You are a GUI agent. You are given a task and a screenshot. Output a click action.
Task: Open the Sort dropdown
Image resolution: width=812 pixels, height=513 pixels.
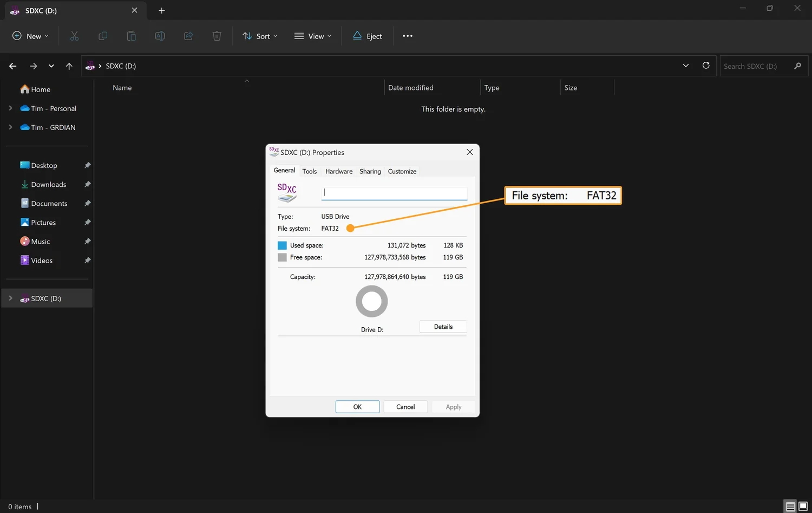tap(260, 36)
